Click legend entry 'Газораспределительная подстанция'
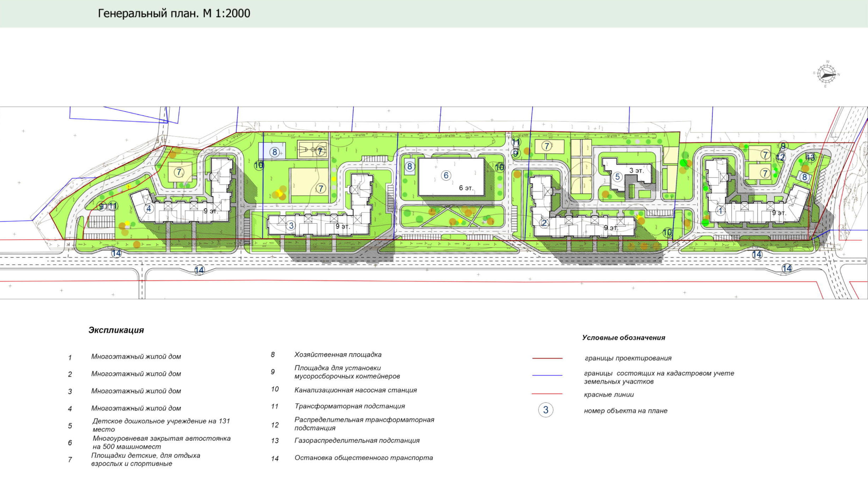The height and width of the screenshot is (499, 868). 357,440
